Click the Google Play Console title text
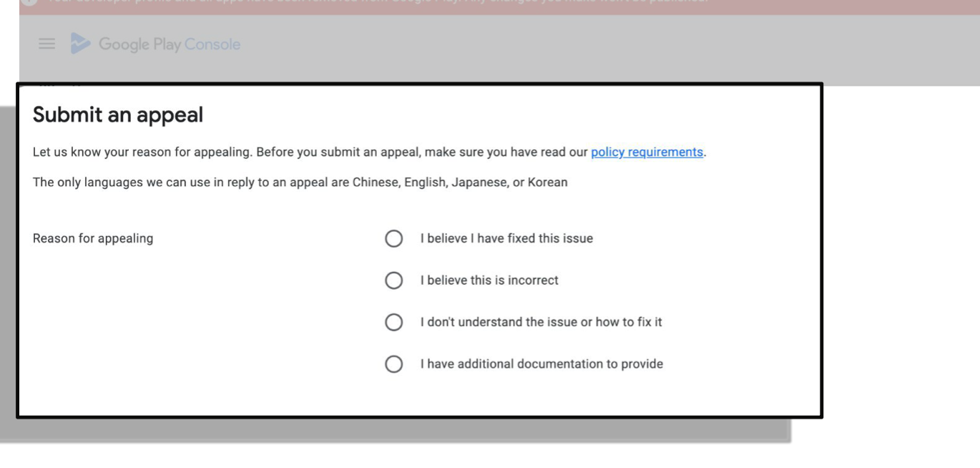 pyautogui.click(x=170, y=44)
